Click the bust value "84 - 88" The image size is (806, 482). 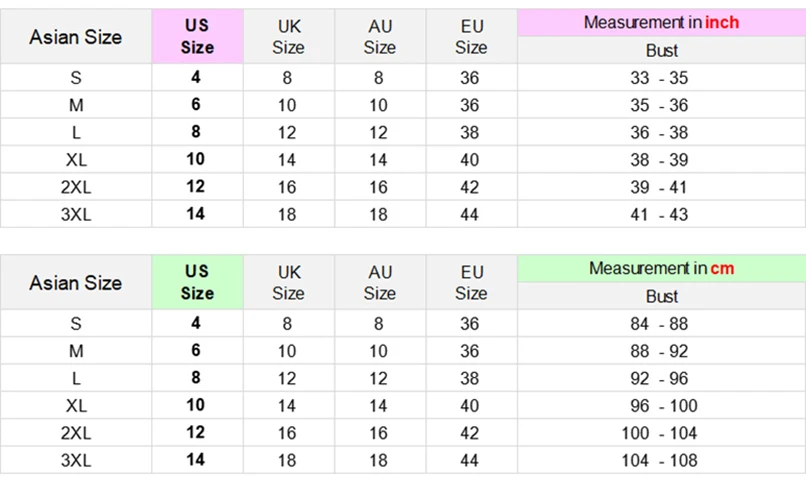pyautogui.click(x=661, y=324)
